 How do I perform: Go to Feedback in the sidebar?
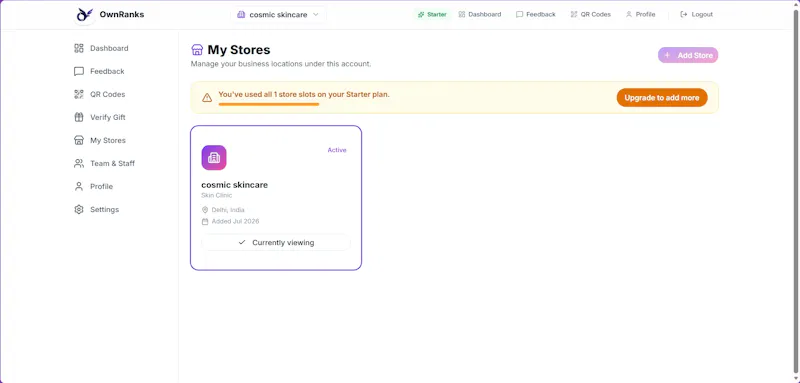(x=99, y=71)
